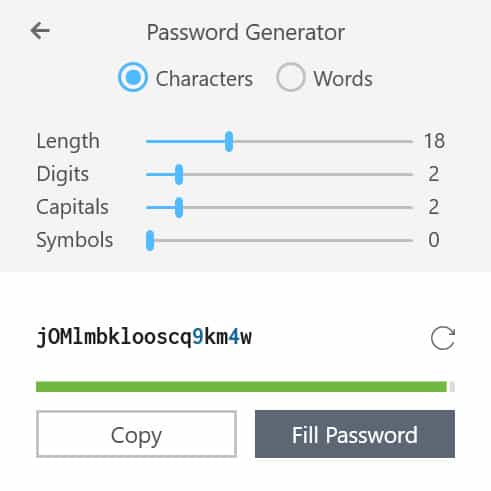Click the Digits value 2
Screen dimensions: 491x491
pos(434,174)
